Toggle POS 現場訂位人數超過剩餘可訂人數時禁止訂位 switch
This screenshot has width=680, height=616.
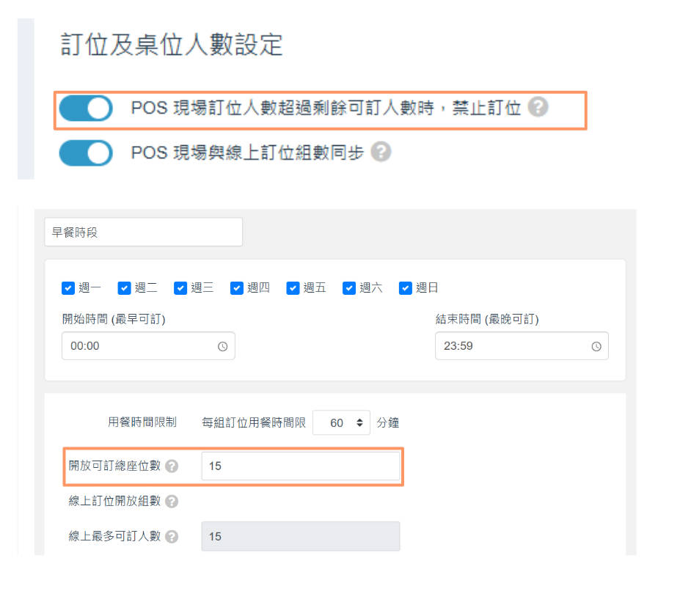coord(86,109)
